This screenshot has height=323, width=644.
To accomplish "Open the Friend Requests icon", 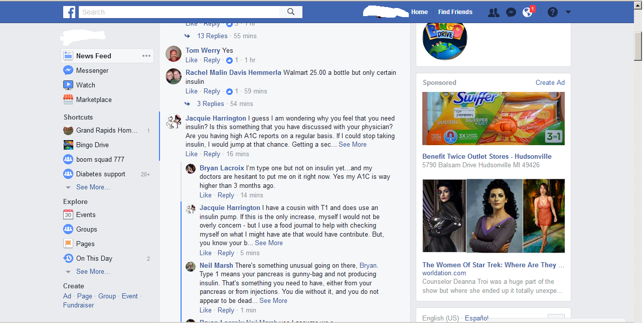I will (x=494, y=13).
